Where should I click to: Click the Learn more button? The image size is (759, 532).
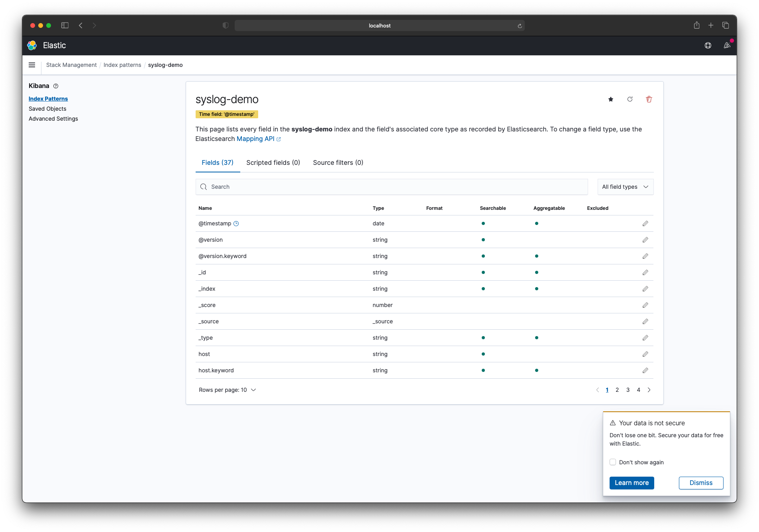[x=632, y=483]
